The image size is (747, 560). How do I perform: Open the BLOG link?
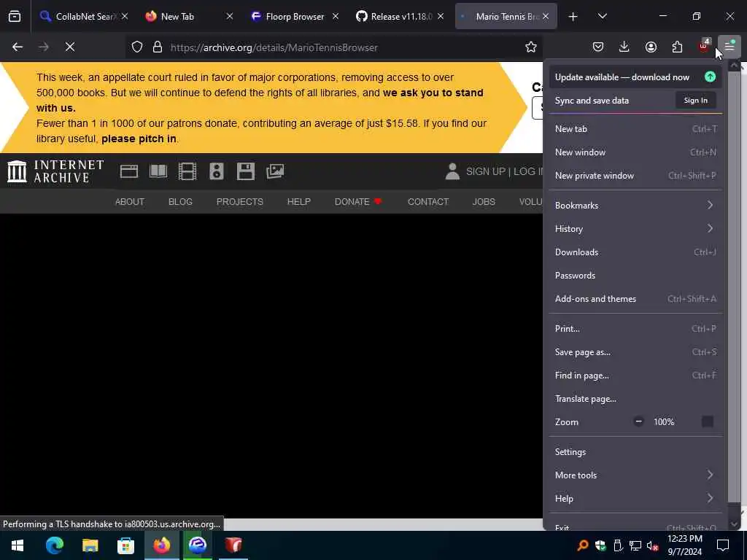pyautogui.click(x=181, y=202)
